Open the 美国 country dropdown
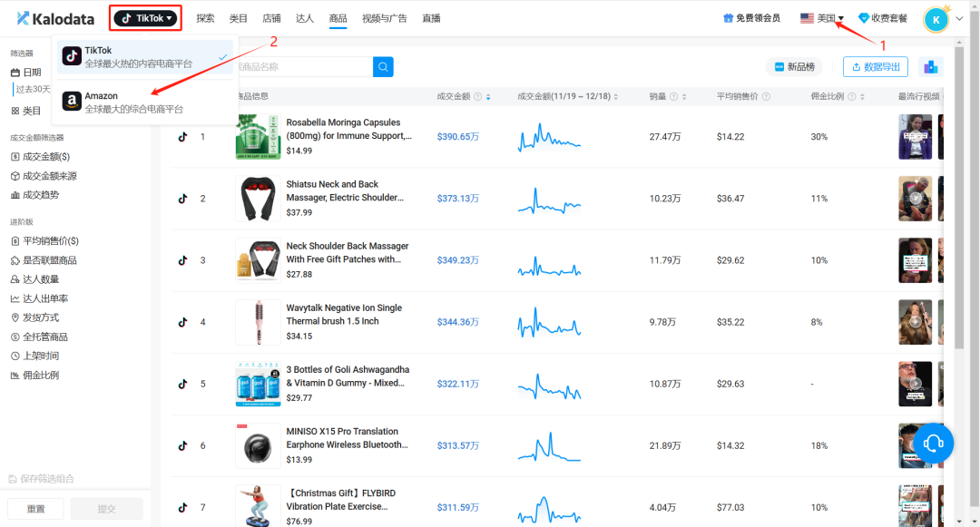The height and width of the screenshot is (527, 980). tap(822, 18)
